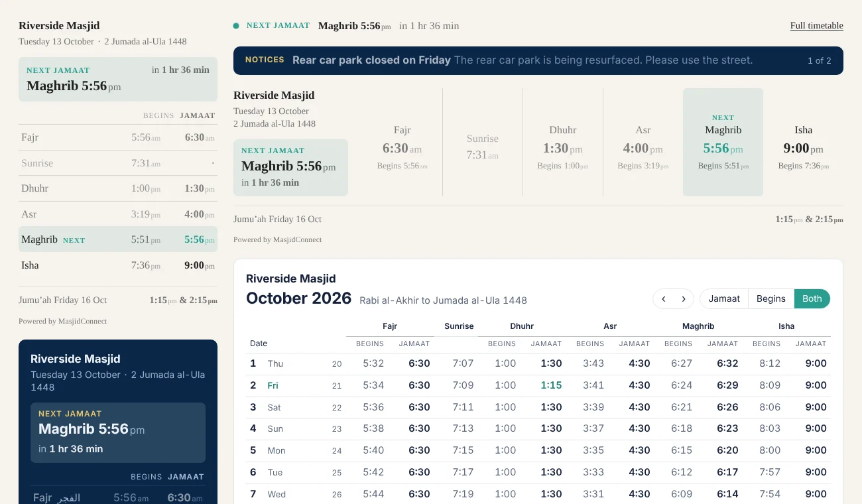Image resolution: width=862 pixels, height=504 pixels.
Task: Show Begins times only in timetable
Action: coord(771,298)
